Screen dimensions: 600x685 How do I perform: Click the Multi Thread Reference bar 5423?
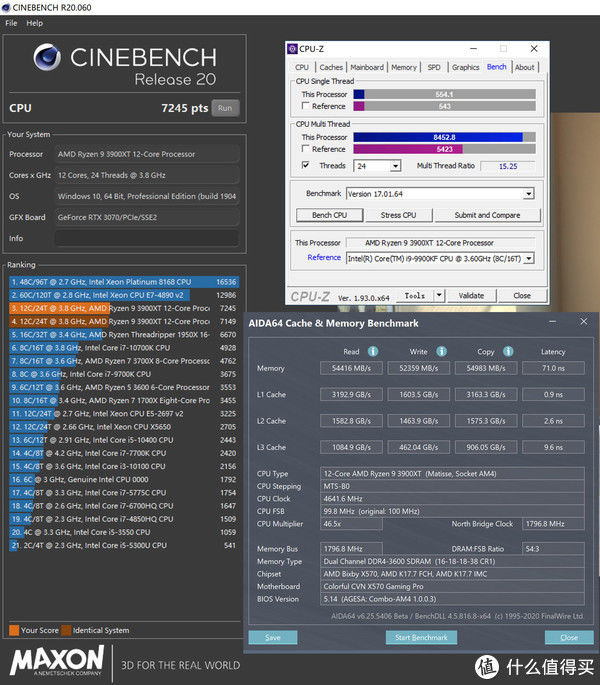(x=444, y=149)
